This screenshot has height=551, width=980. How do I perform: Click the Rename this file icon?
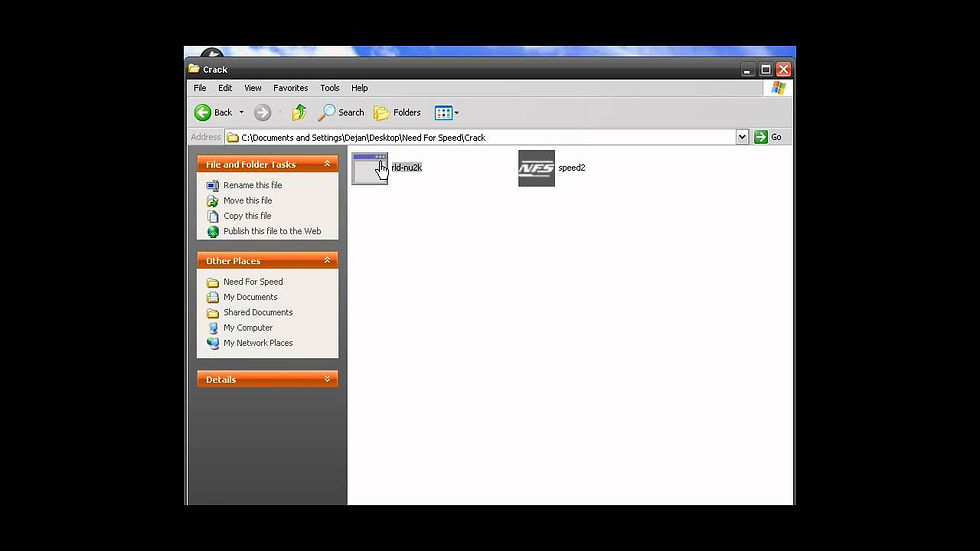coord(213,186)
